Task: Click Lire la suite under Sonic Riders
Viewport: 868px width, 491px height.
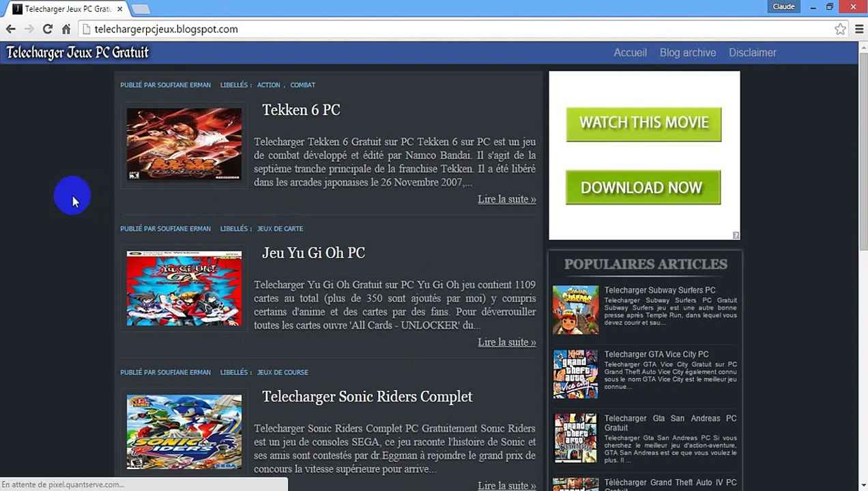Action: coord(506,486)
